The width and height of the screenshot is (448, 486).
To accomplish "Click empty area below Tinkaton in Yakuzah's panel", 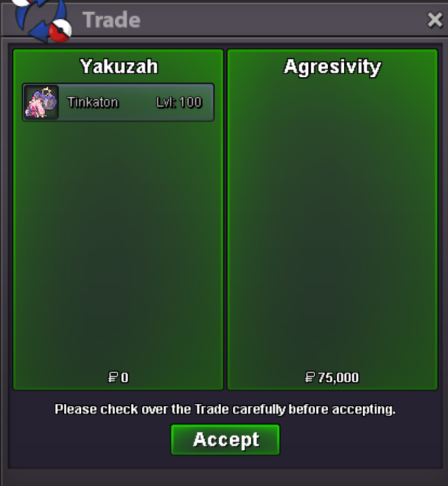I will click(118, 245).
